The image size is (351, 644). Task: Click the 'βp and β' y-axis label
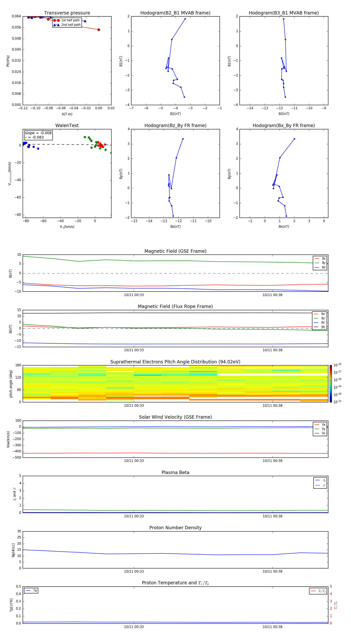point(14,494)
